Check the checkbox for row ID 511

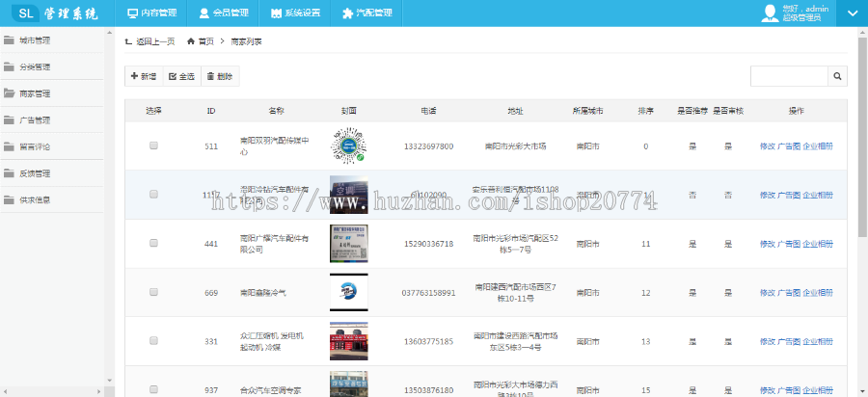(x=153, y=146)
